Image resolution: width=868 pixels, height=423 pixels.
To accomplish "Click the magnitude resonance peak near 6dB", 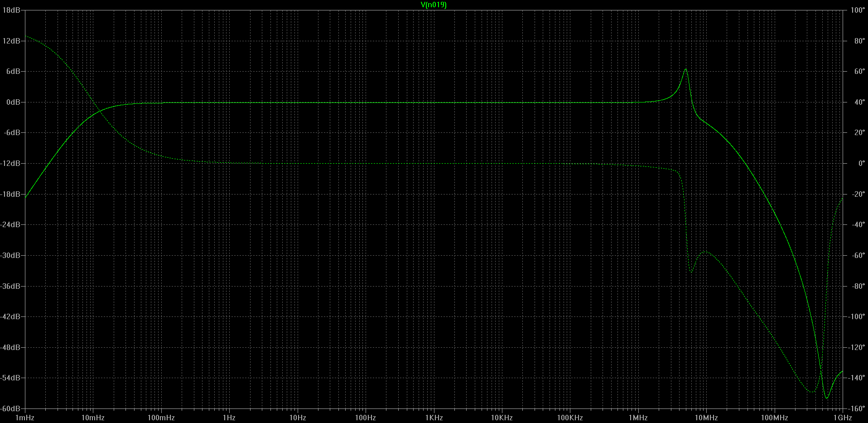I will pos(686,69).
